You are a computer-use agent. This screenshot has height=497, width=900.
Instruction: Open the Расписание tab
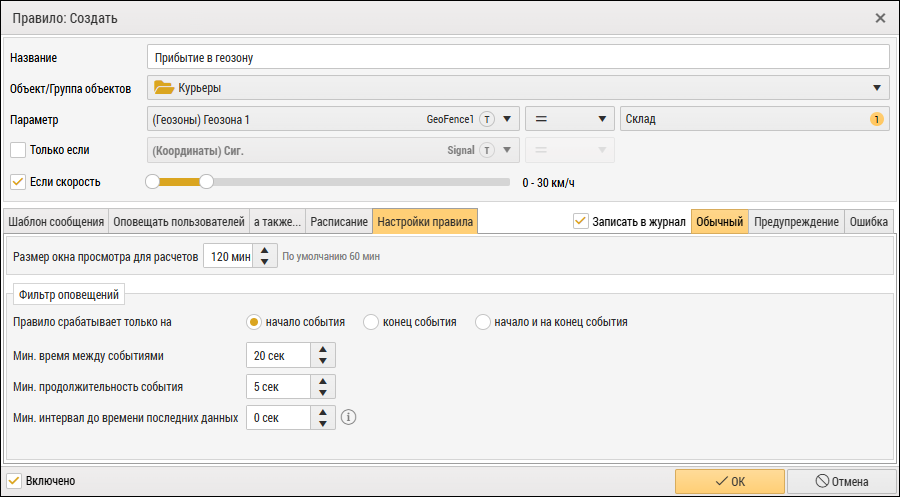pyautogui.click(x=339, y=221)
